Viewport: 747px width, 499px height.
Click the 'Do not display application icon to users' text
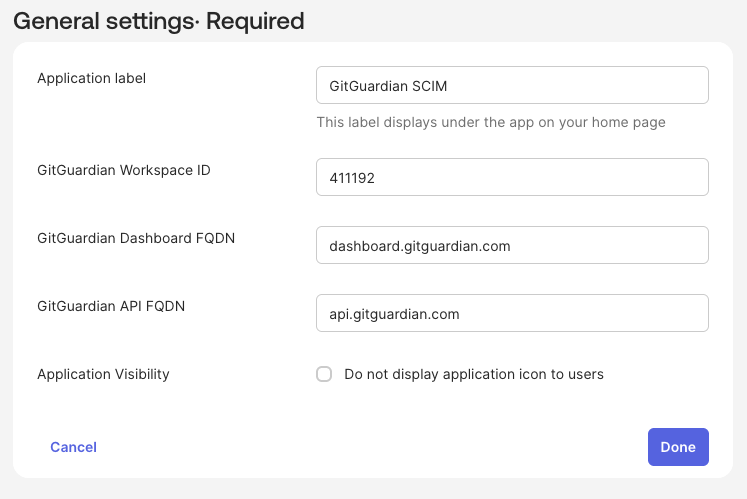pyautogui.click(x=474, y=374)
